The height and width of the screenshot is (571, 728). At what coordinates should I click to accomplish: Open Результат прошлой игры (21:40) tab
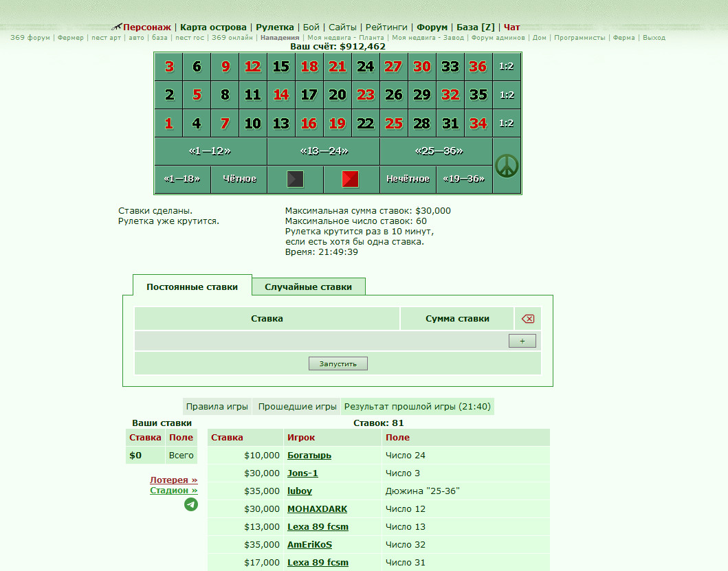click(417, 406)
